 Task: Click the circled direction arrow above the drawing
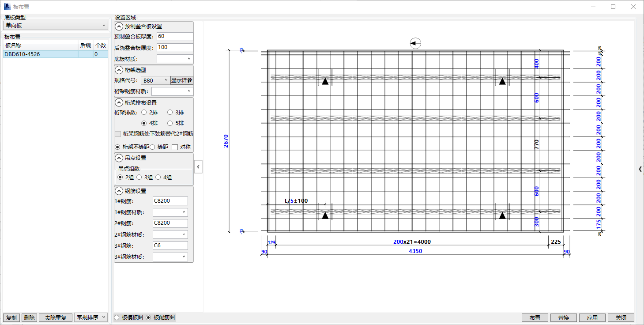[415, 43]
